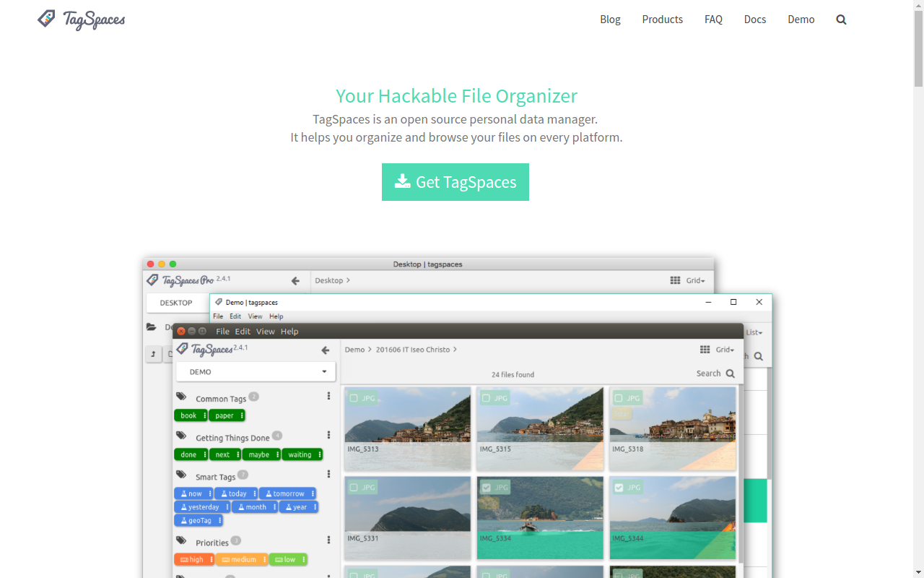
Task: Open the Blog link in the site navigation
Action: [x=610, y=20]
